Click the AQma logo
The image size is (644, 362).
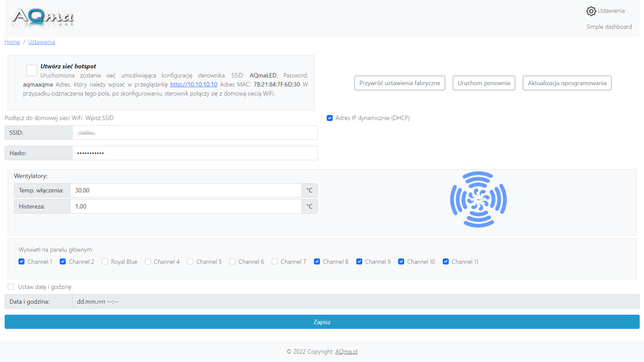(x=43, y=17)
